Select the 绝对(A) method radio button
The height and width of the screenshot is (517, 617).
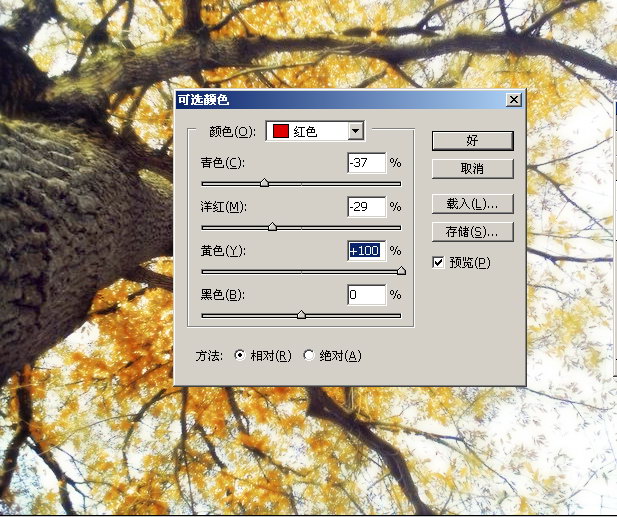[309, 355]
